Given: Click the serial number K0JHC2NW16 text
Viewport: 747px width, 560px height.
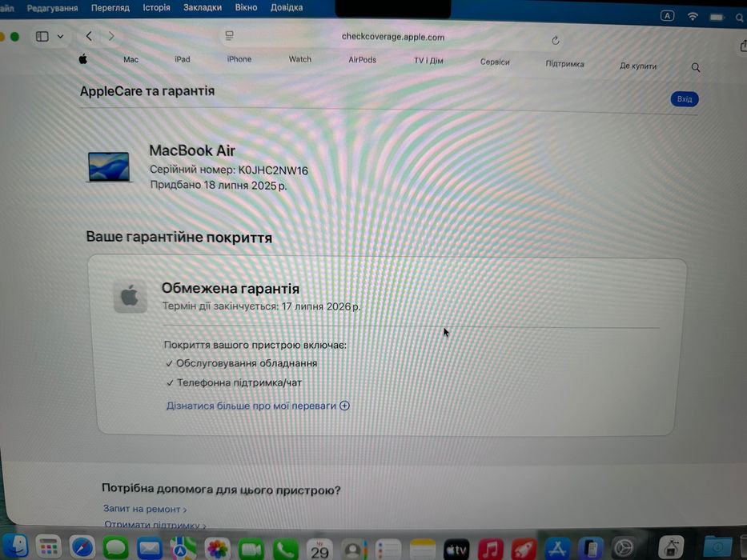Looking at the screenshot, I should click(273, 170).
